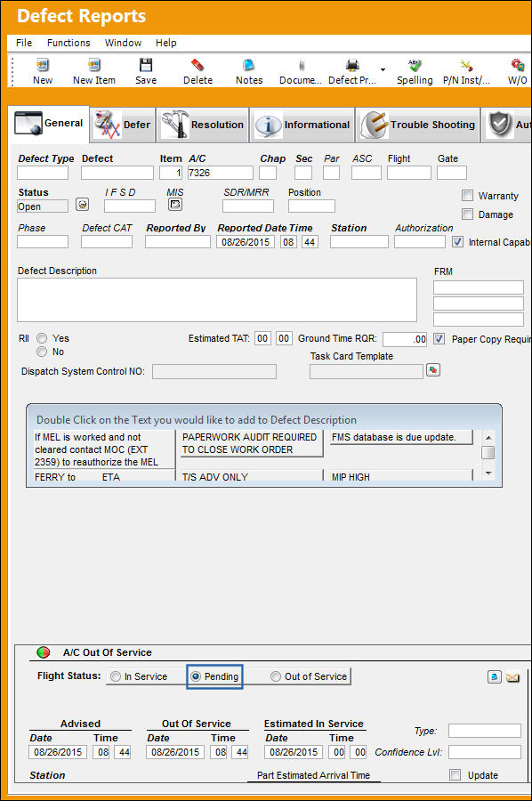Toggle the Paper Copy Required checkbox

pos(439,339)
